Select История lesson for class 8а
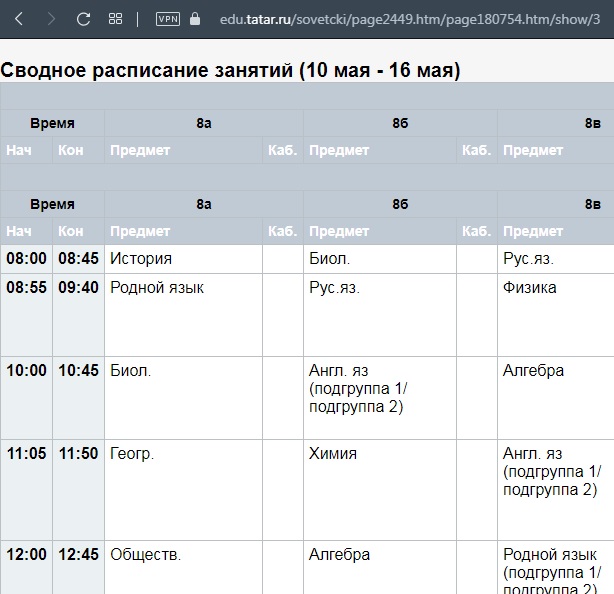Screen dimensions: 614x594 pos(183,258)
